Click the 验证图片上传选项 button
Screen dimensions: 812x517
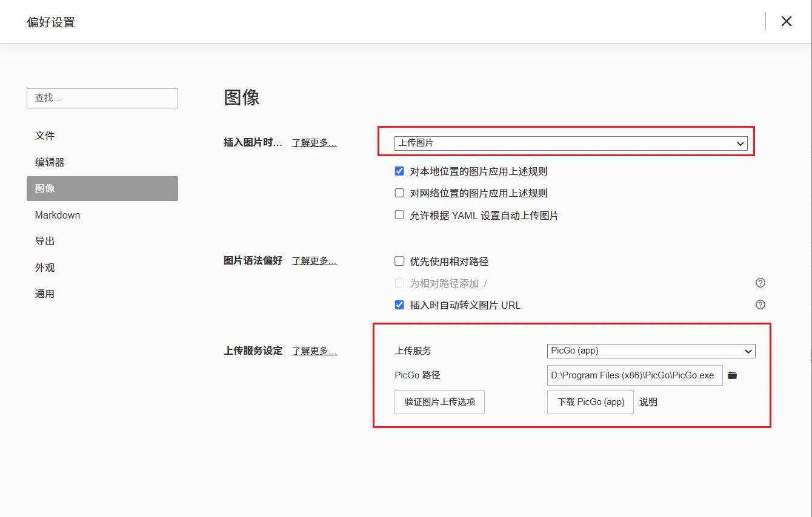pos(439,401)
